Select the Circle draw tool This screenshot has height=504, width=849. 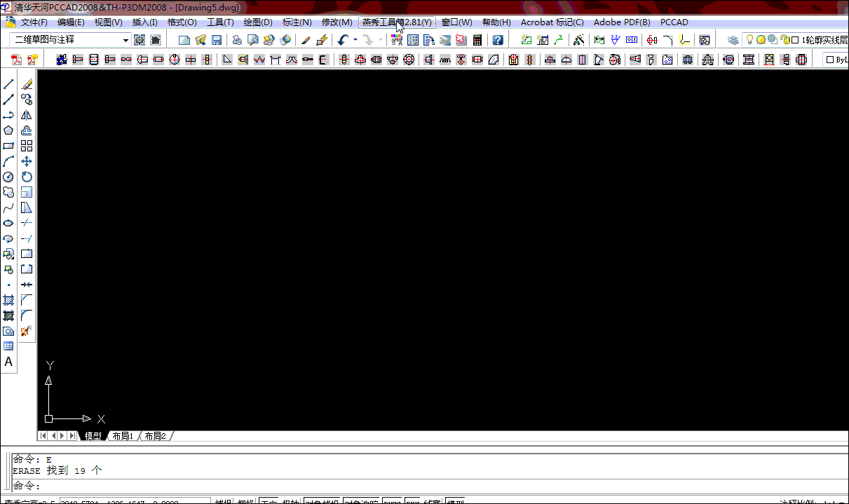point(8,177)
